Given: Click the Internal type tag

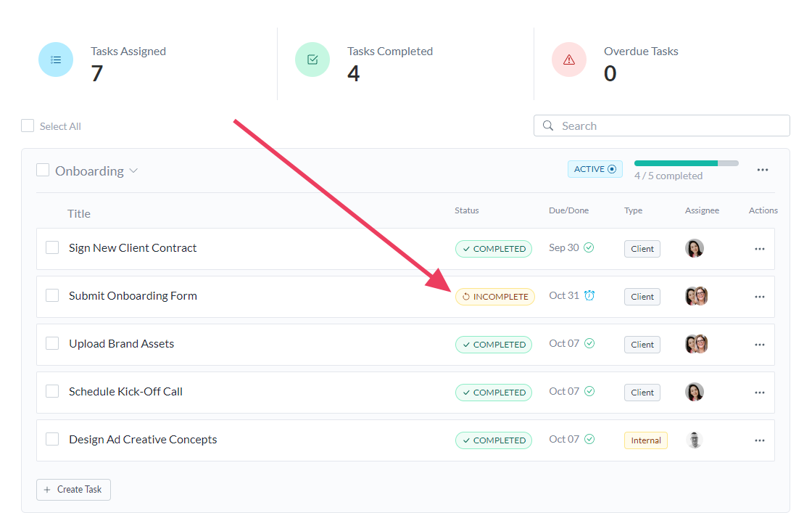Looking at the screenshot, I should 645,440.
